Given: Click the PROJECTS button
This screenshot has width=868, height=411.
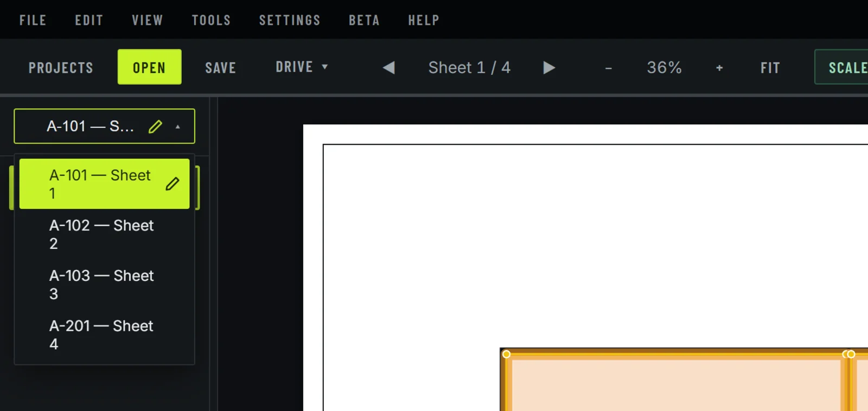Looking at the screenshot, I should [61, 67].
